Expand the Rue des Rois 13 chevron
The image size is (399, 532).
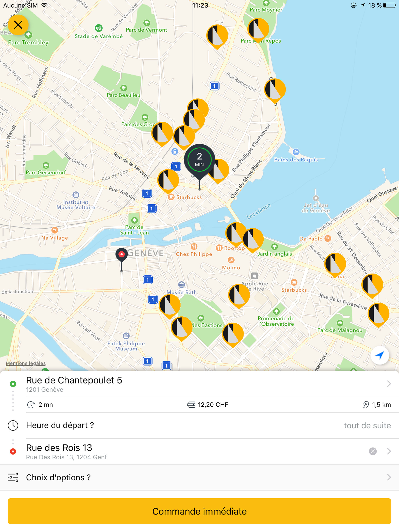pos(389,451)
